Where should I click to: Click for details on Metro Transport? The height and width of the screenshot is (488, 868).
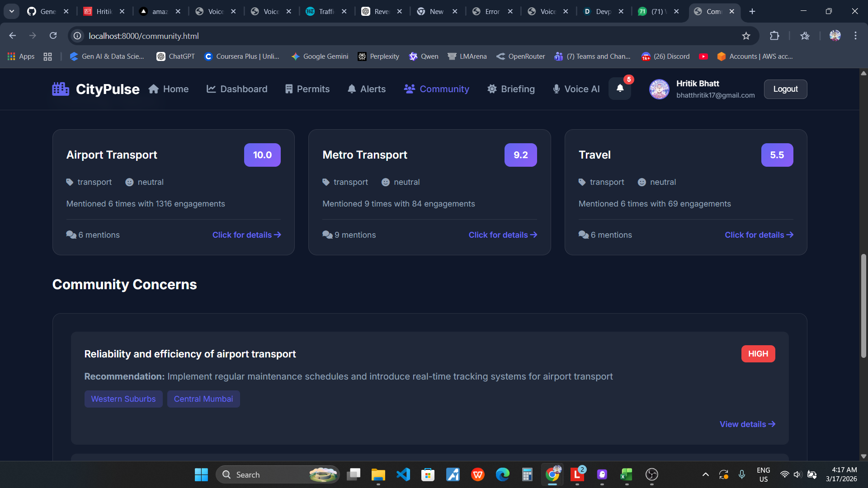[503, 235]
